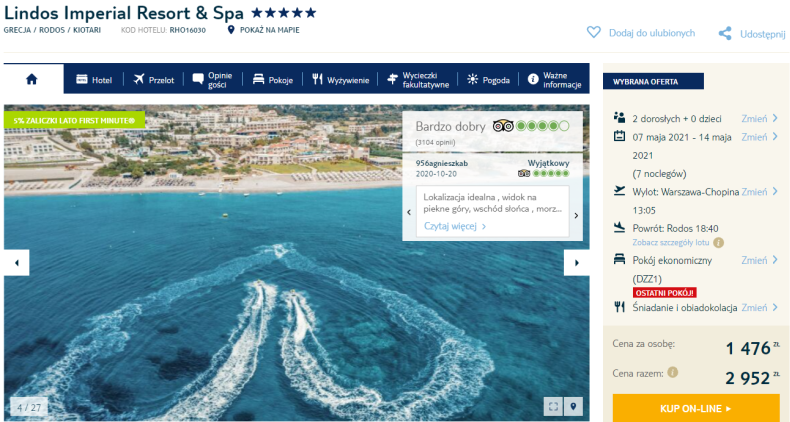The width and height of the screenshot is (790, 422).
Task: Click flight details info icon
Action: pyautogui.click(x=718, y=243)
